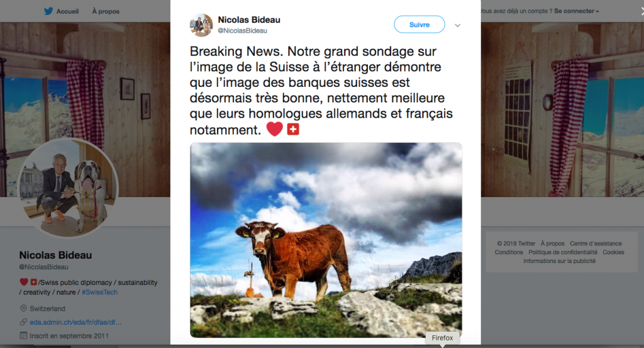Open Informations sur la publicité link

coord(559,261)
